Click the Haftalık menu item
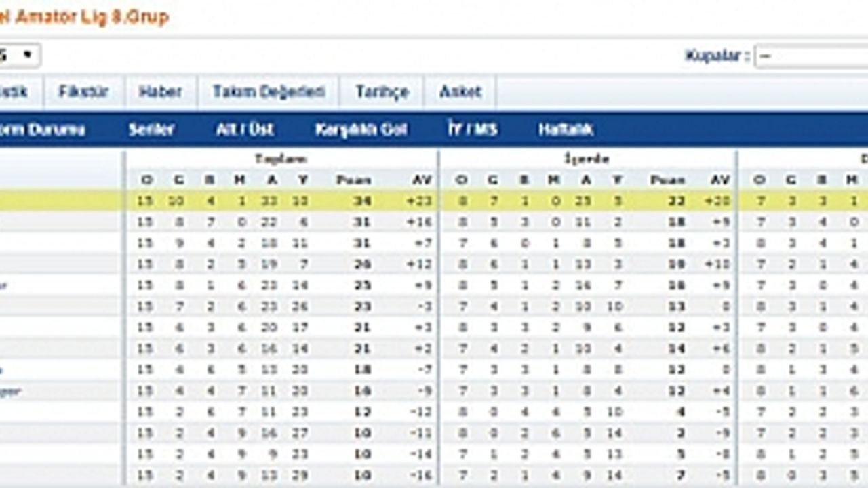This screenshot has height=488, width=868. 566,129
